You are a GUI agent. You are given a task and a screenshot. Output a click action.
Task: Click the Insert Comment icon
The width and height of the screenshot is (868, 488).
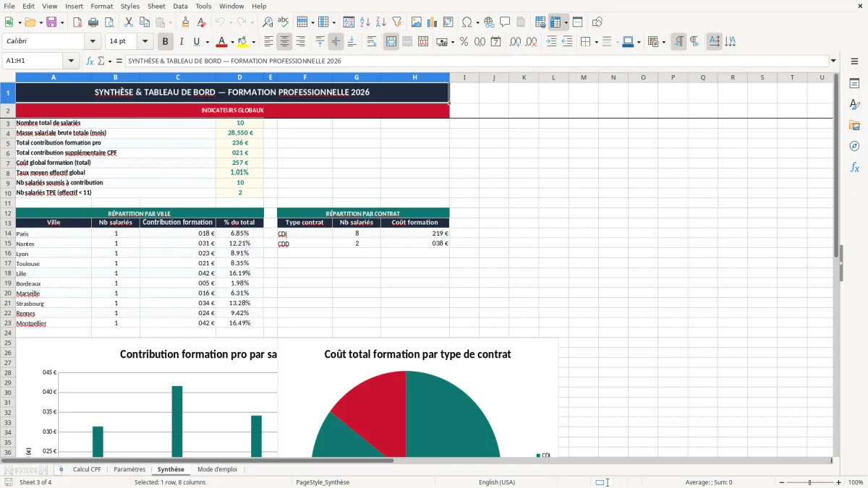coord(505,22)
